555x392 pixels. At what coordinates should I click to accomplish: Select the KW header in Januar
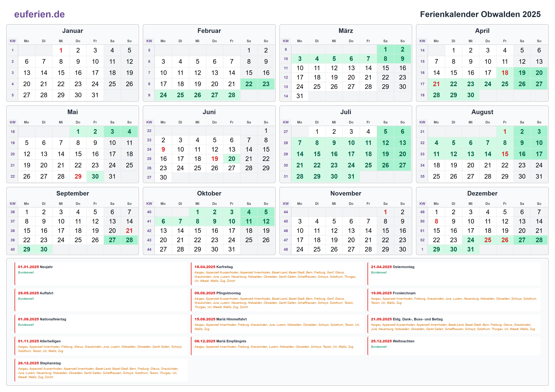point(12,41)
